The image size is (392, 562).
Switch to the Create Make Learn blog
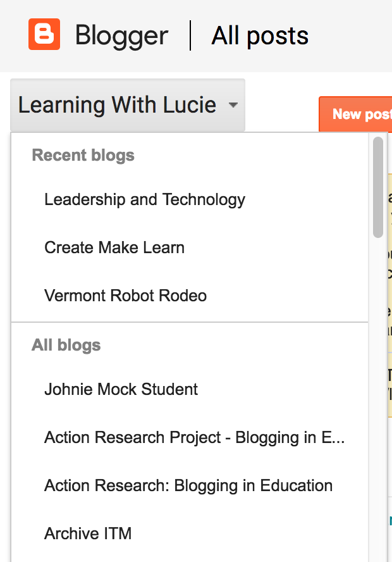pyautogui.click(x=114, y=247)
